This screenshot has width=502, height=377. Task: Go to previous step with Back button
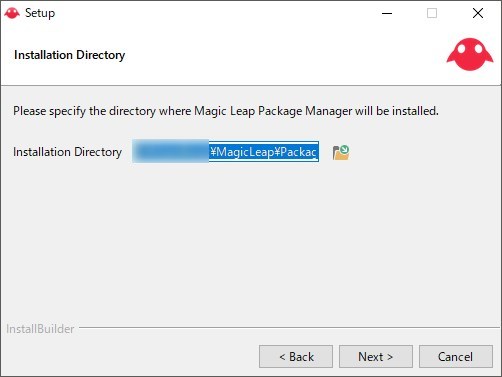(296, 357)
